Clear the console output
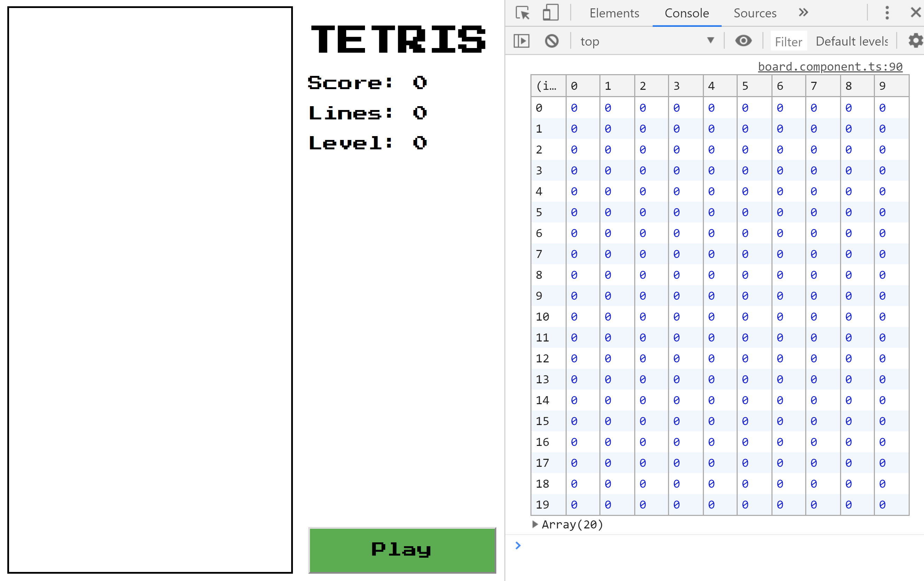924x581 pixels. pos(551,41)
